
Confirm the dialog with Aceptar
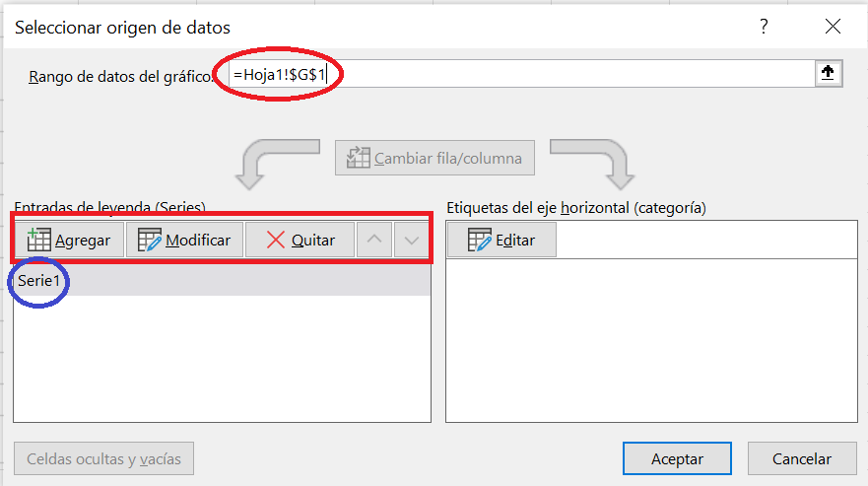point(677,458)
